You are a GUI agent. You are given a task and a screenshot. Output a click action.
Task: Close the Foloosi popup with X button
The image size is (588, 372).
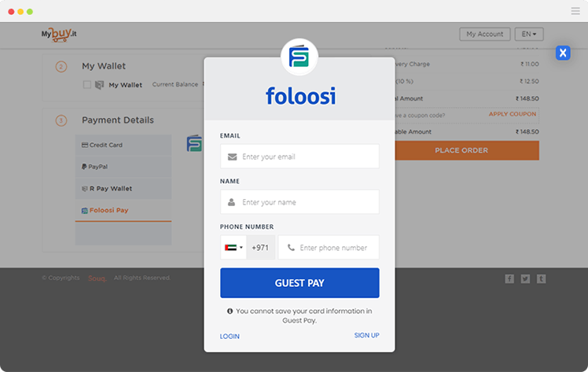coord(563,53)
